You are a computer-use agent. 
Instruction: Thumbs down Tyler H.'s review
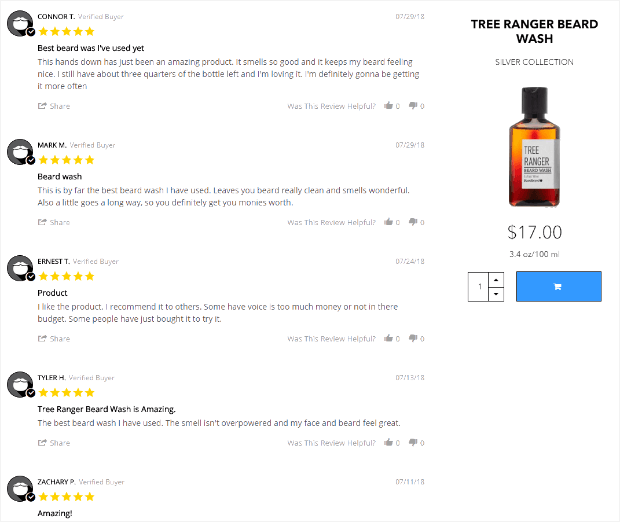(412, 442)
